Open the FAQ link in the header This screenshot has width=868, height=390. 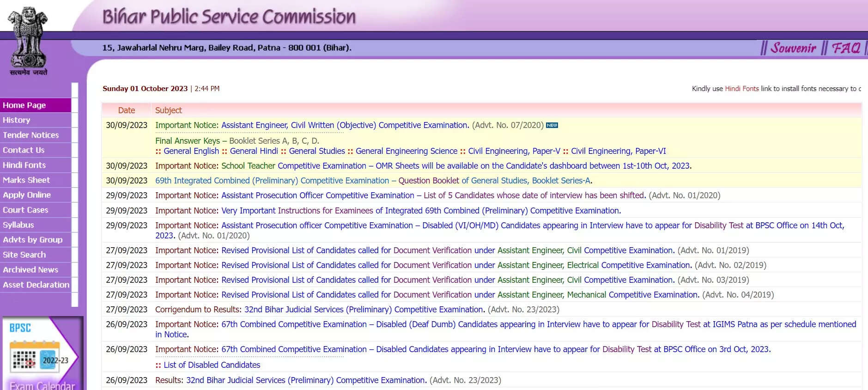click(x=846, y=48)
